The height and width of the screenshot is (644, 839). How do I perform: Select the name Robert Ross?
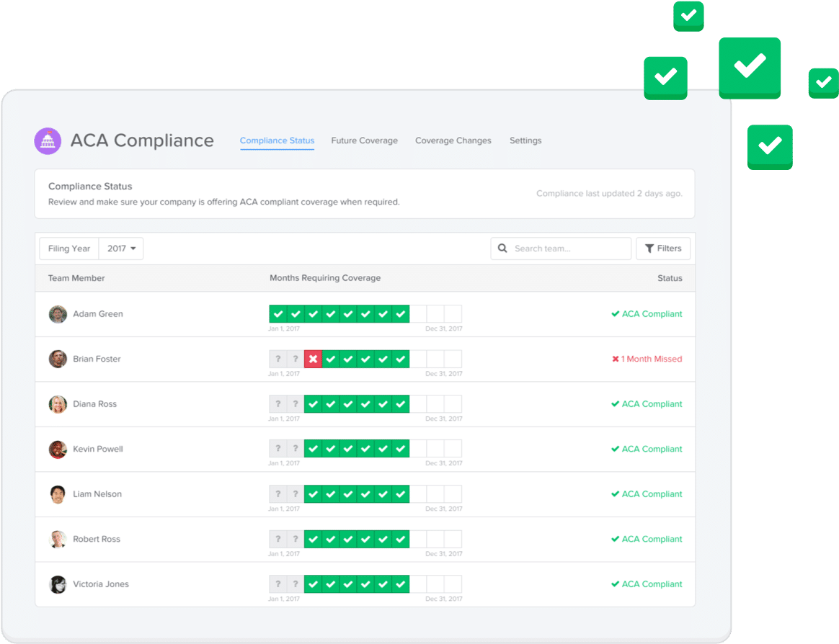97,539
